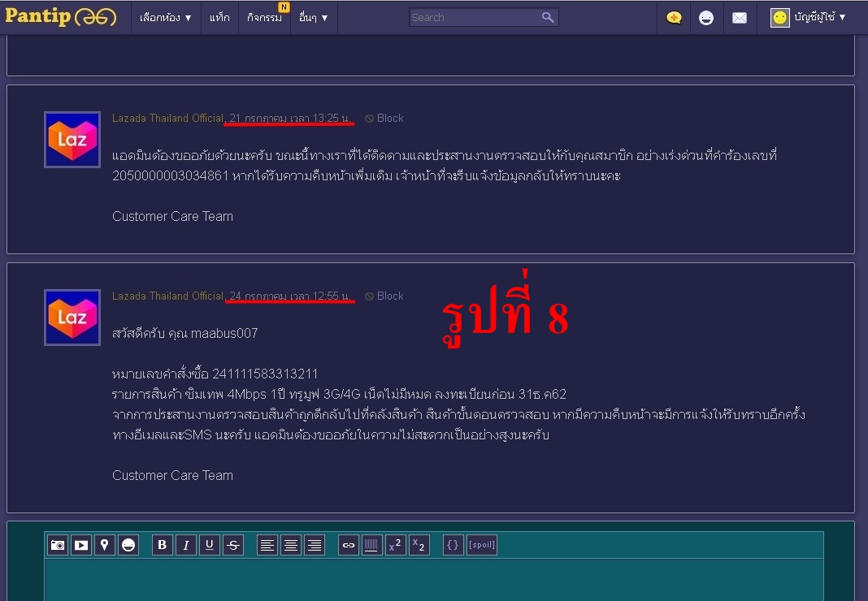Expand the อื่นๆ dropdown menu
The image size is (868, 601).
[x=314, y=18]
